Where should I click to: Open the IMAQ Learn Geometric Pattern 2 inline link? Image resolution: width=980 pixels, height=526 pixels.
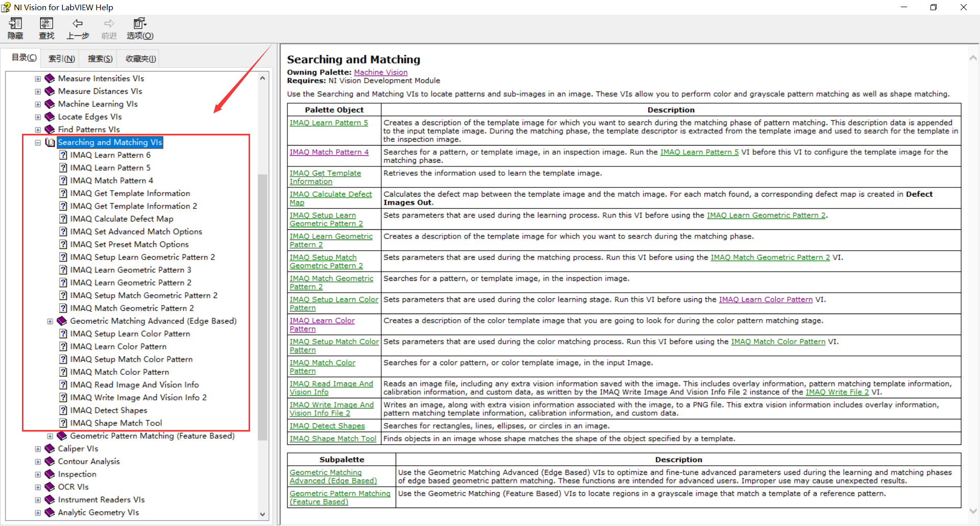tap(766, 216)
